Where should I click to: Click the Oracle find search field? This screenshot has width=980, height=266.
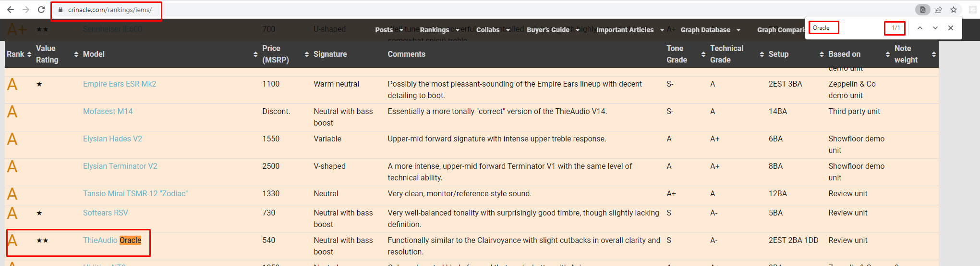845,28
